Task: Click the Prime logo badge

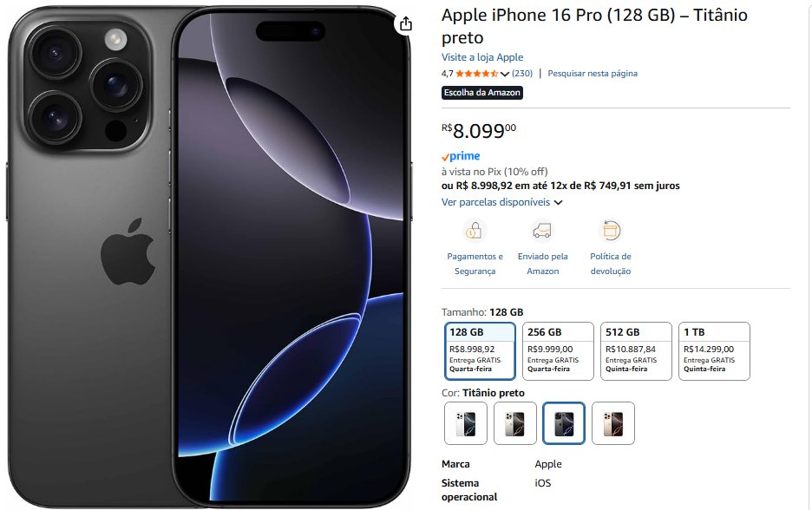Action: (461, 156)
